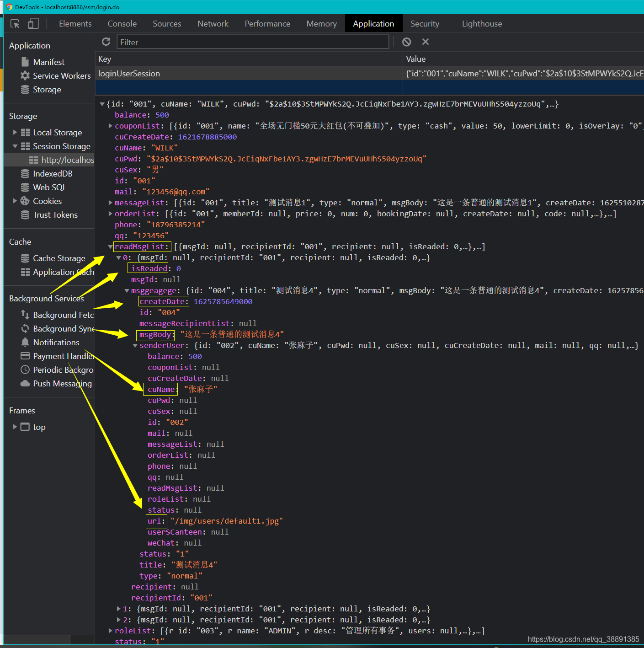Viewport: 644px width, 648px height.
Task: Expand readMsgList item 2
Action: 119,620
